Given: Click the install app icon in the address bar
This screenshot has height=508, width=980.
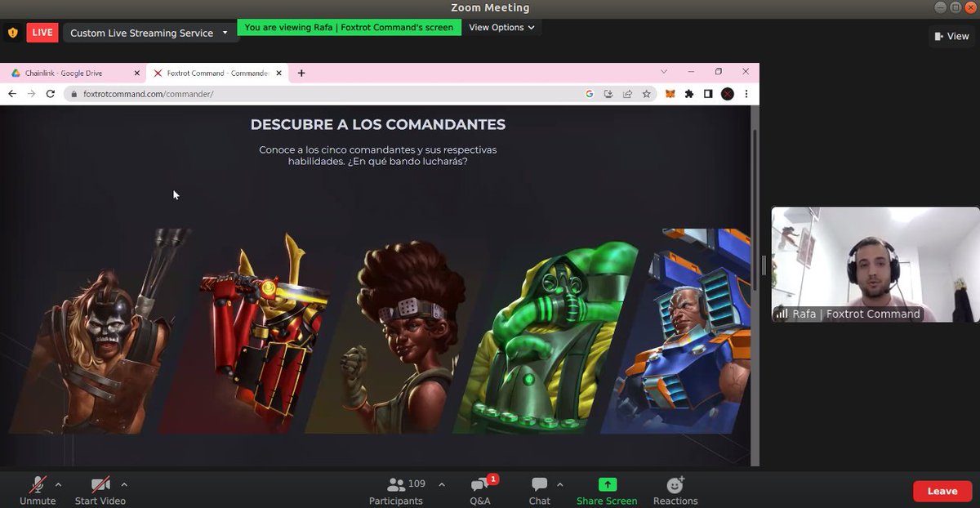Looking at the screenshot, I should (608, 94).
